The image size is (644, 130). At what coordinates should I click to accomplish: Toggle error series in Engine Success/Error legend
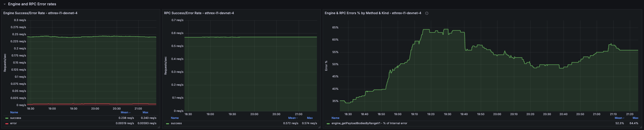click(13, 123)
